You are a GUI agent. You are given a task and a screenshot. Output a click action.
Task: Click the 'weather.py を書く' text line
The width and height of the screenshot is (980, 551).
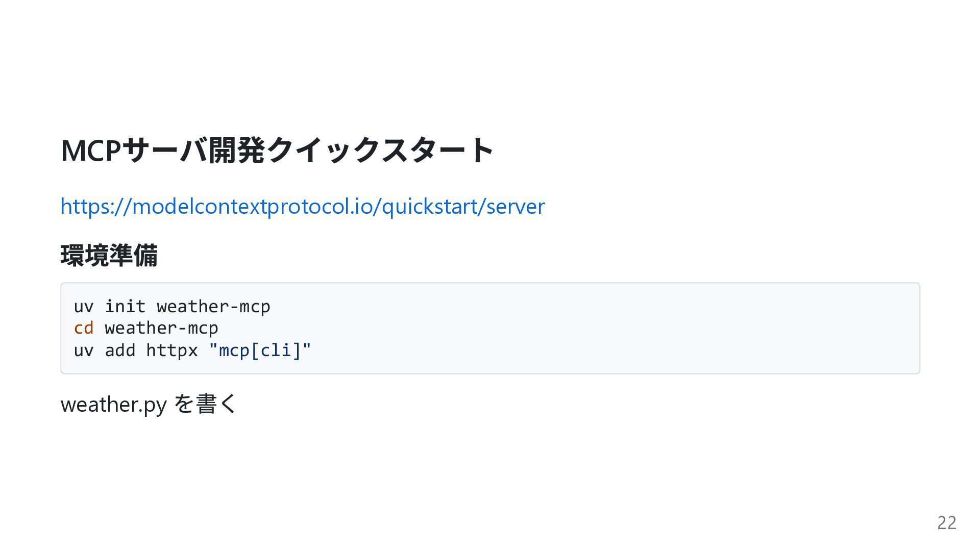[149, 404]
